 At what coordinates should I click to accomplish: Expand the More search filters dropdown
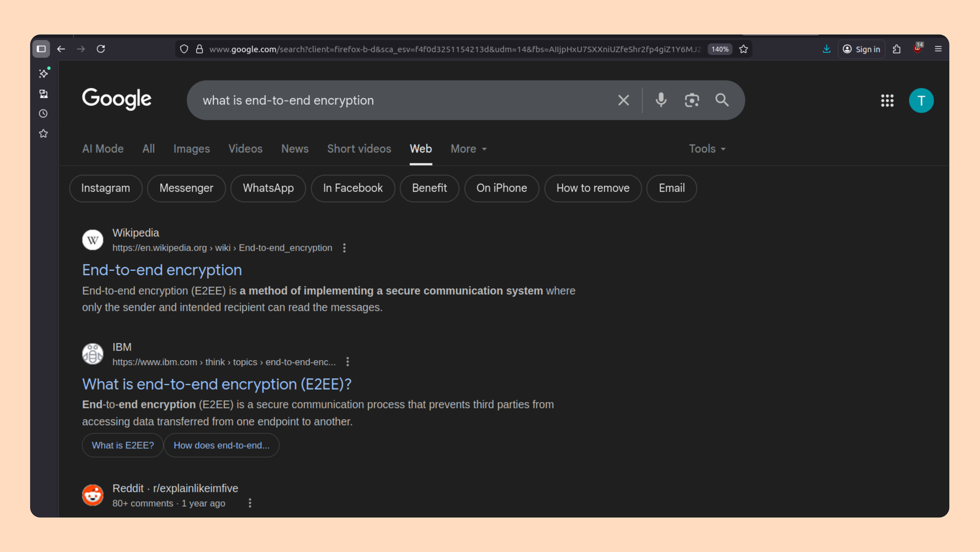click(x=469, y=149)
